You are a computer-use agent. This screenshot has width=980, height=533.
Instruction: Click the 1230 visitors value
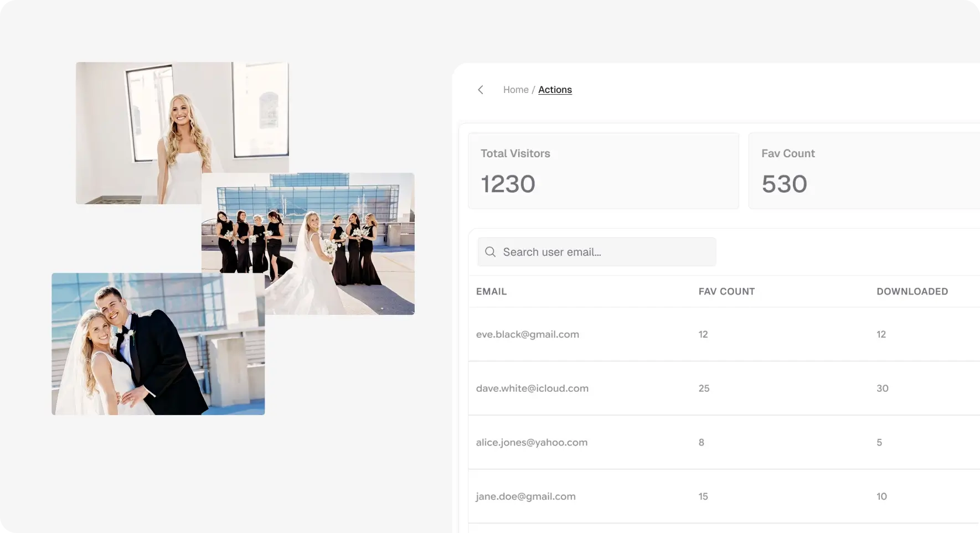(x=508, y=184)
